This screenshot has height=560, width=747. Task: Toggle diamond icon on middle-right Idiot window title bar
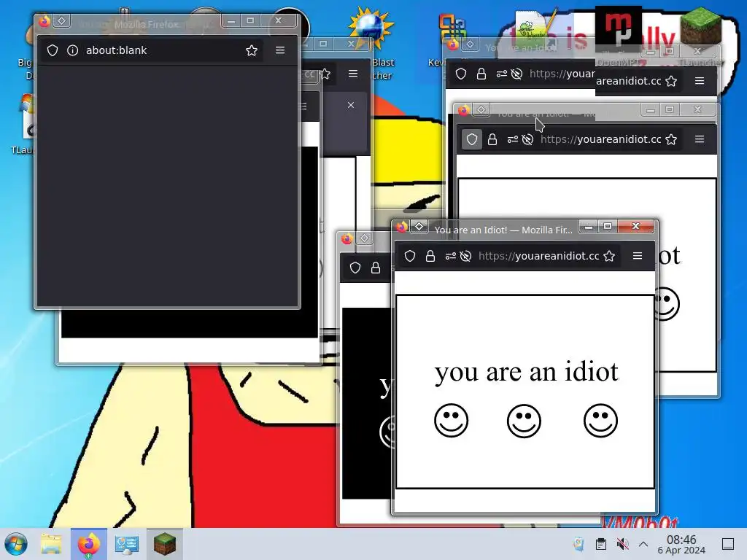tap(481, 110)
